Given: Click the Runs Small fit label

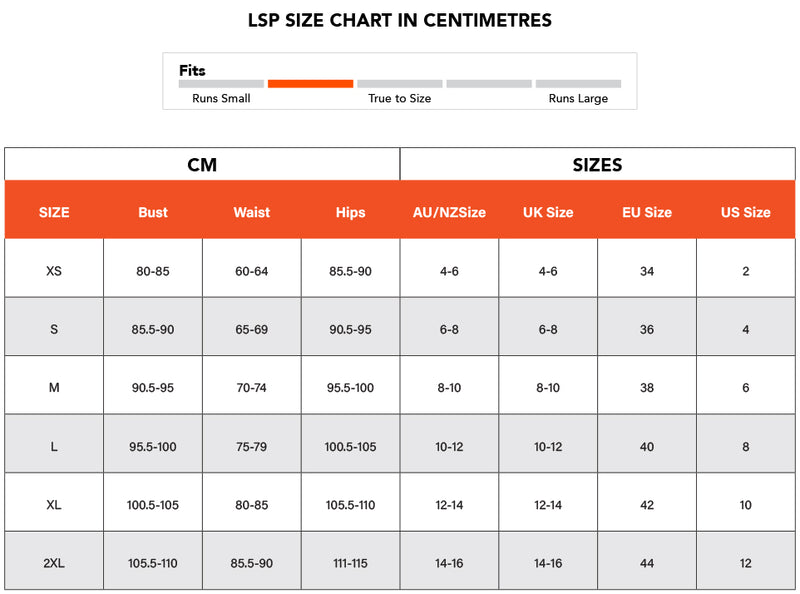Looking at the screenshot, I should (221, 99).
